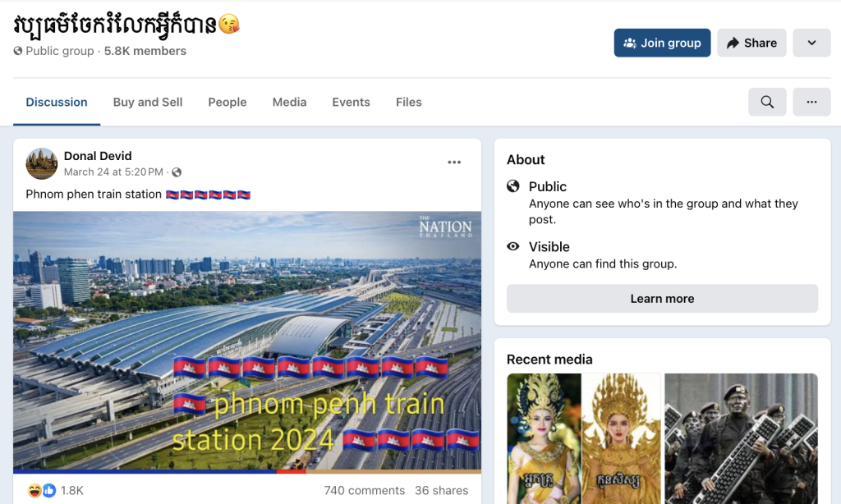Click Donal Devid's profile avatar
The image size is (841, 504).
click(x=41, y=163)
